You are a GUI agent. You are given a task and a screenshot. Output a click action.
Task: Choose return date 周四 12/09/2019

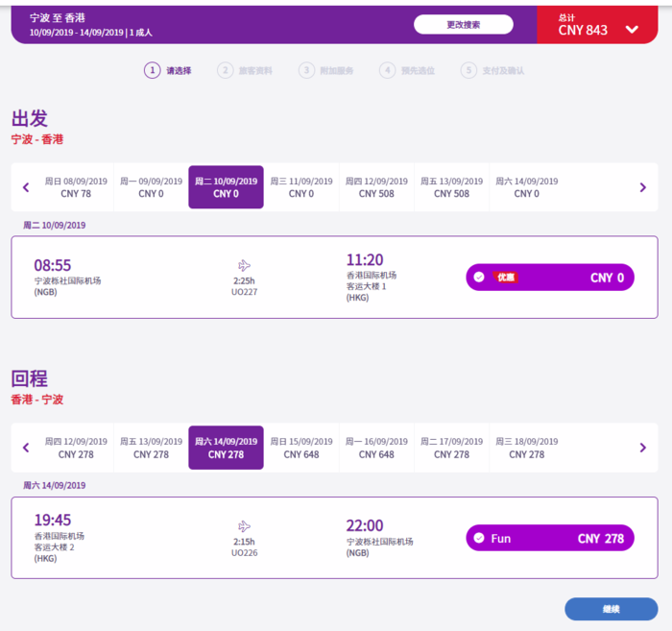point(76,448)
